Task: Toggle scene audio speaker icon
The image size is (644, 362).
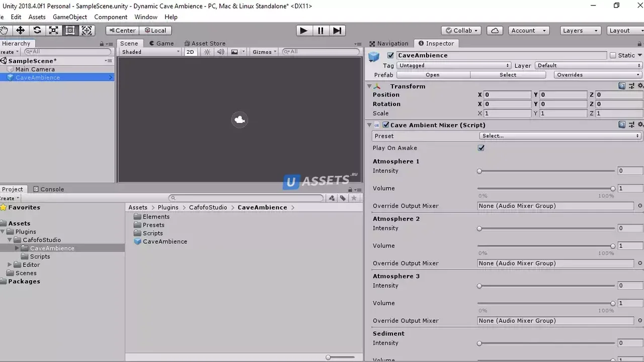Action: click(220, 52)
